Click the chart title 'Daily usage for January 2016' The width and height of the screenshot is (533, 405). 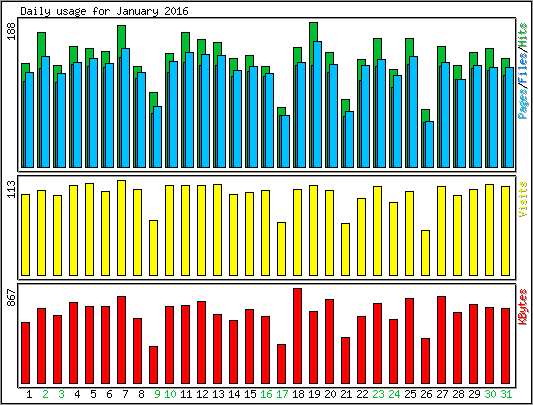104,11
